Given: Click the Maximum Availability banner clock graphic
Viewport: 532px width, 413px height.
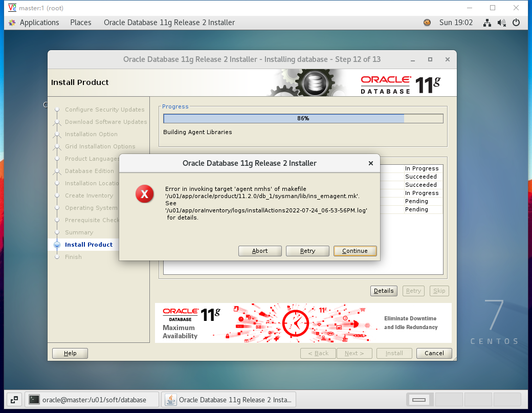Looking at the screenshot, I should (296, 323).
